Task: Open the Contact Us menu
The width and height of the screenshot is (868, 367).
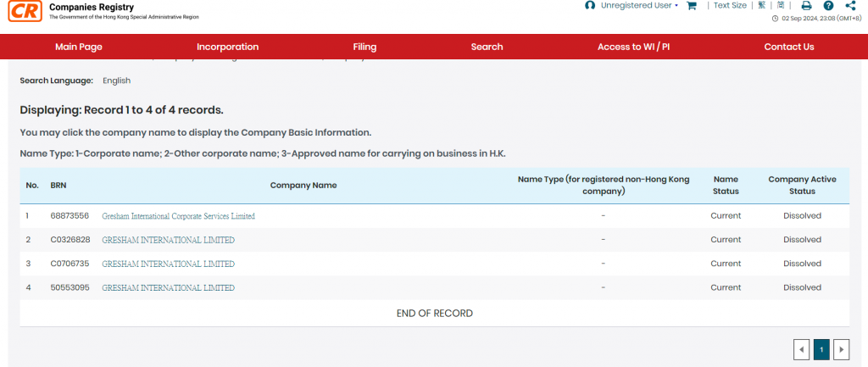Action: point(789,47)
